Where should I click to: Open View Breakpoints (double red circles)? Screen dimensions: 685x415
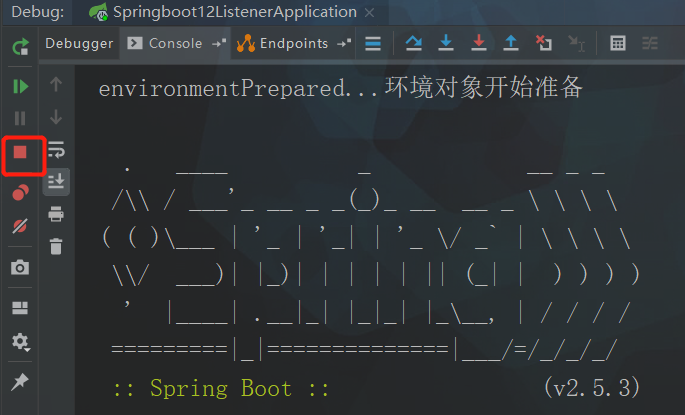coord(20,192)
